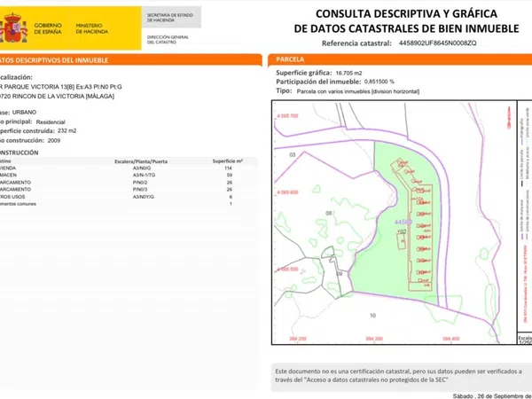Click the Spanish coat of arms emblem
The height and width of the screenshot is (399, 532).
13,27
